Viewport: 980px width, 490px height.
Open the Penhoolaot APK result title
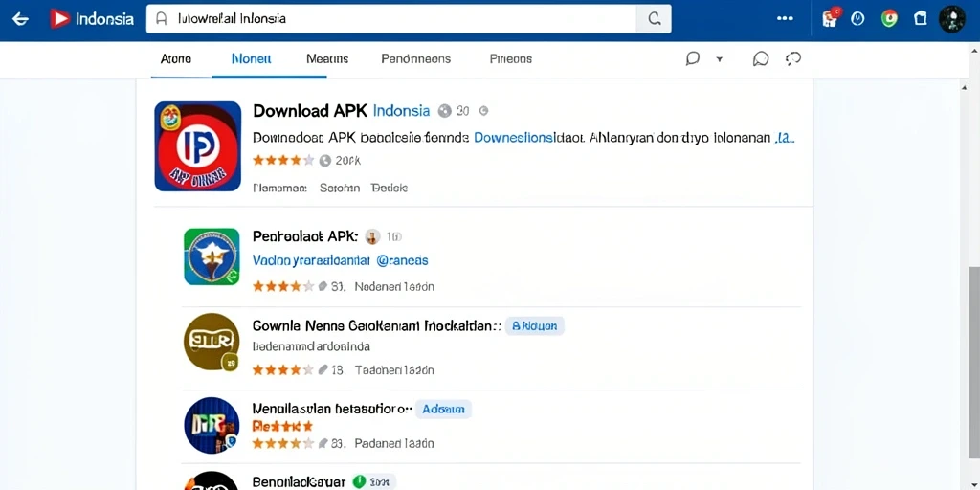(305, 236)
